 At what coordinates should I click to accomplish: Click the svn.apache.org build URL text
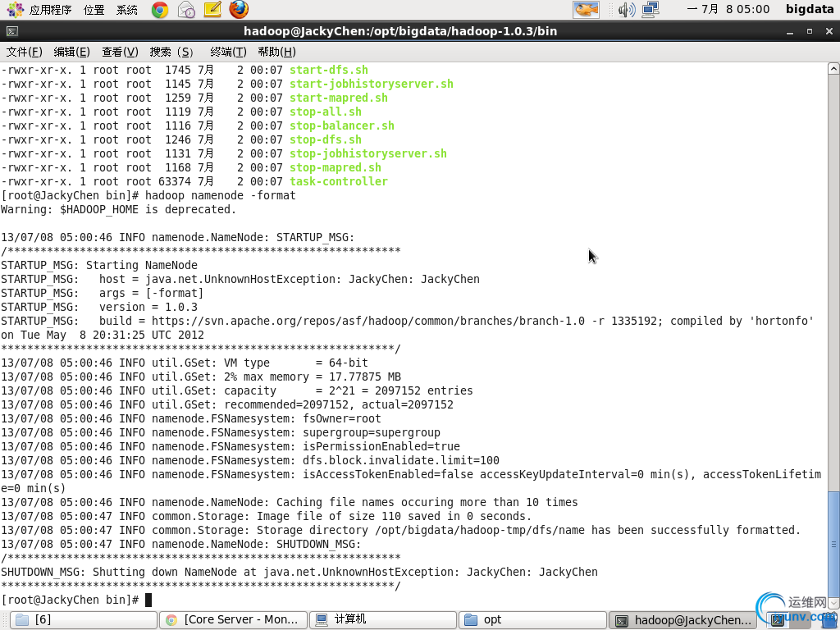[x=368, y=321]
